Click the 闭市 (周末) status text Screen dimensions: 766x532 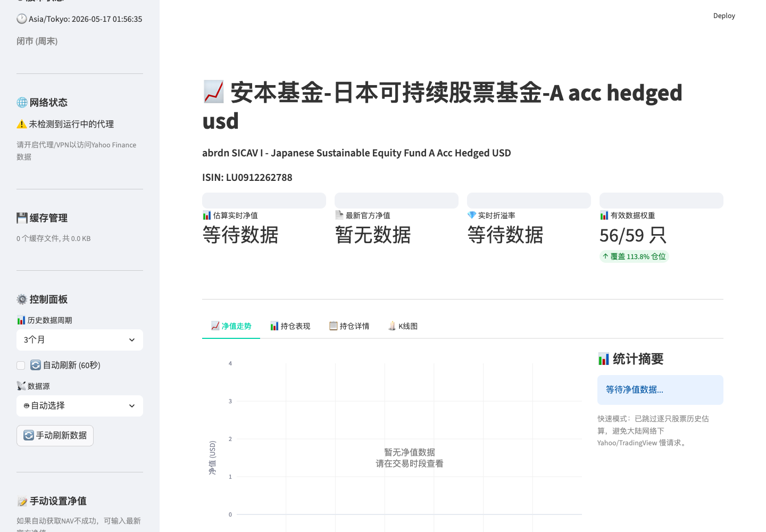click(37, 41)
